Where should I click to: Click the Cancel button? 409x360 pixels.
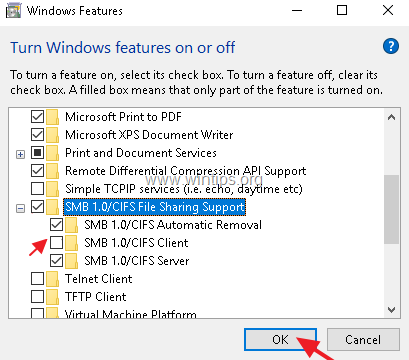point(363,339)
